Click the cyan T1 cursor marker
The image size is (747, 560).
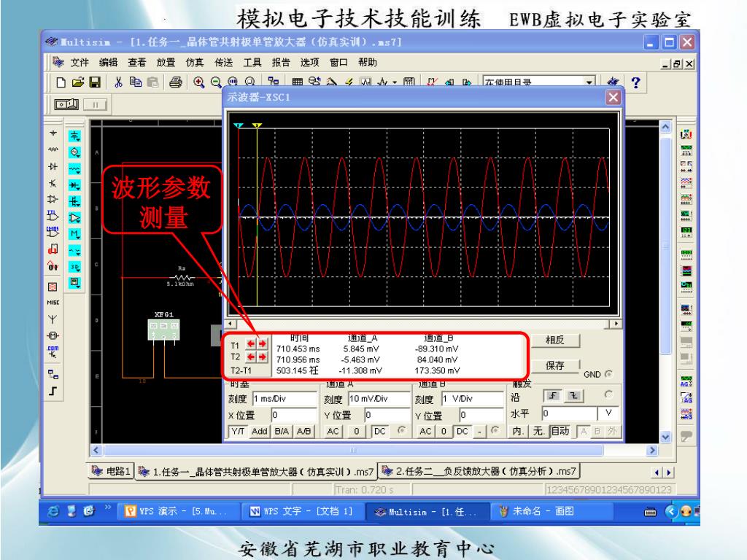pyautogui.click(x=239, y=125)
